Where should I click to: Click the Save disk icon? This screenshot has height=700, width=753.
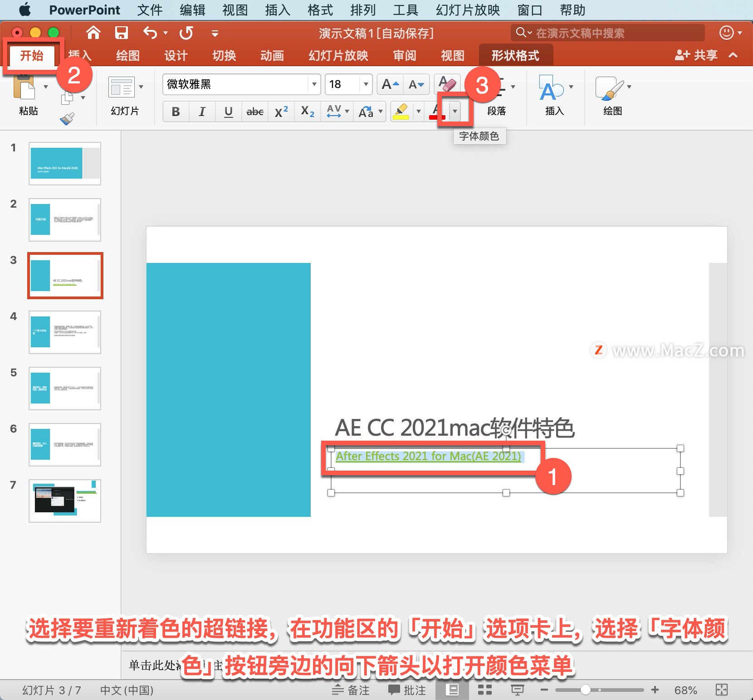[121, 33]
